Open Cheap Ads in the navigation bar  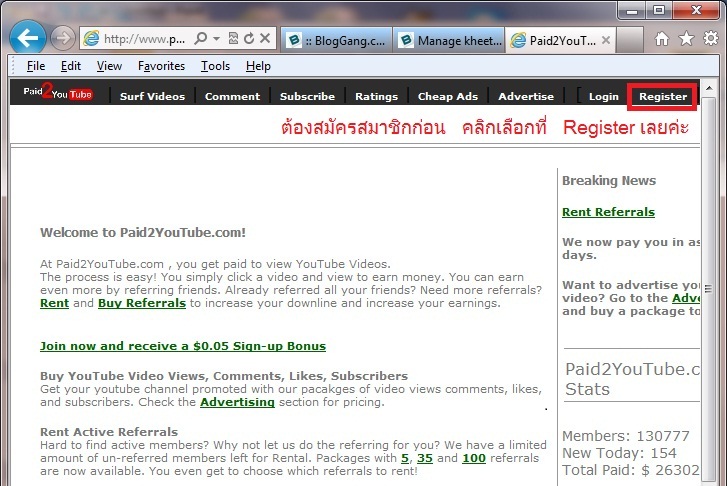click(447, 96)
